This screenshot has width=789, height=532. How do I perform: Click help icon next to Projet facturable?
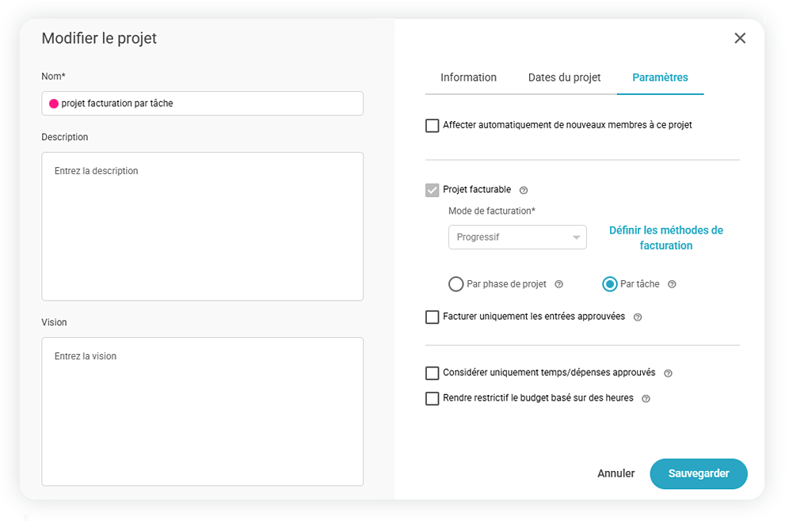(523, 191)
